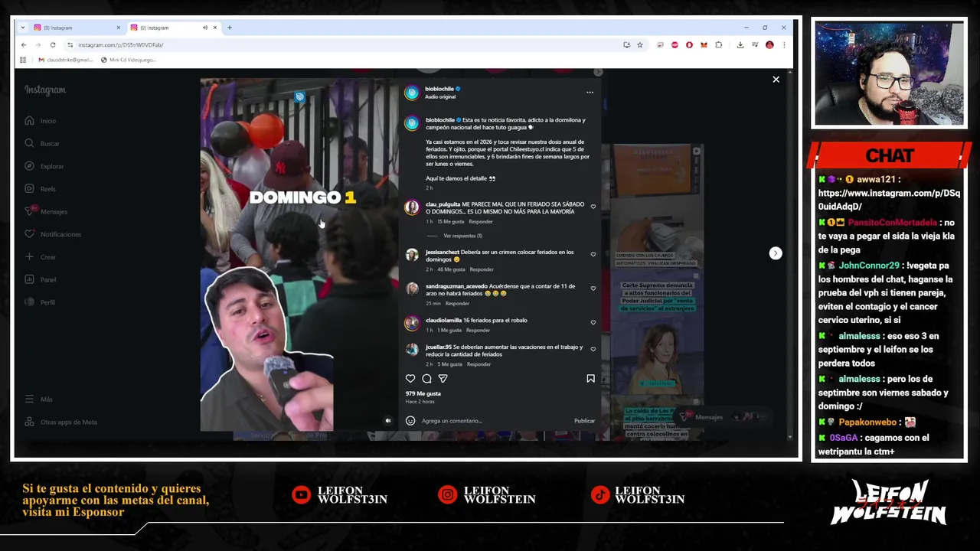Open biobiochile profile from the post header
This screenshot has width=980, height=551.
point(439,89)
